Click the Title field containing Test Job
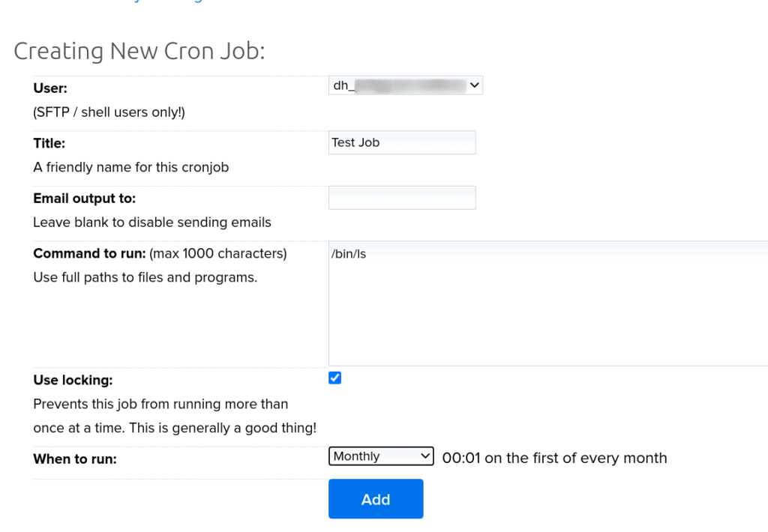This screenshot has height=532, width=768. point(402,142)
